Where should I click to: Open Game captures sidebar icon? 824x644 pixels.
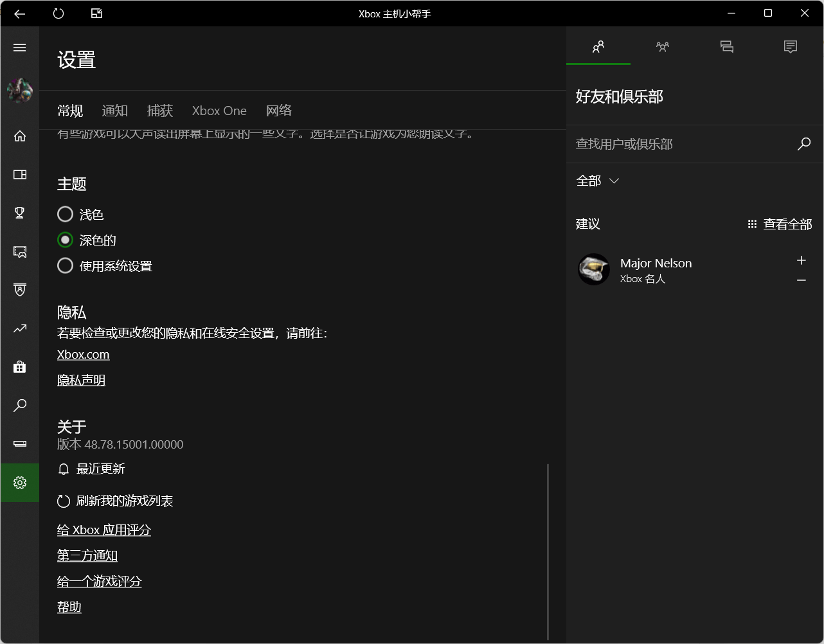(20, 251)
